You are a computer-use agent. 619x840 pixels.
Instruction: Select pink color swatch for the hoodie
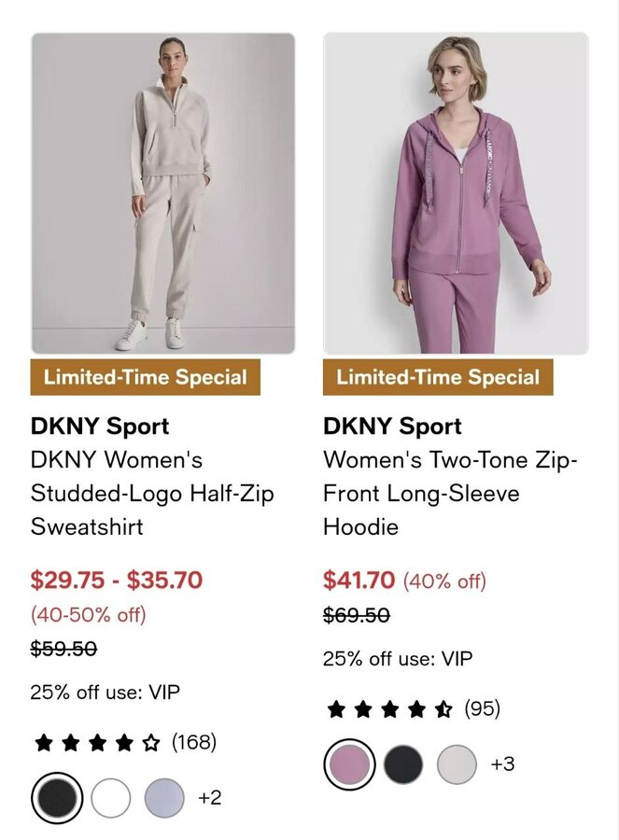349,764
